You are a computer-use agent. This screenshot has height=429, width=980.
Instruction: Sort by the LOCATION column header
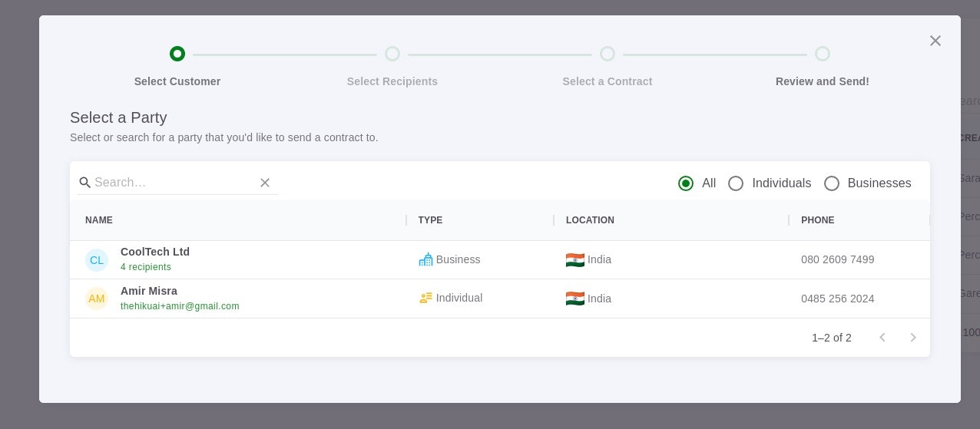point(590,220)
